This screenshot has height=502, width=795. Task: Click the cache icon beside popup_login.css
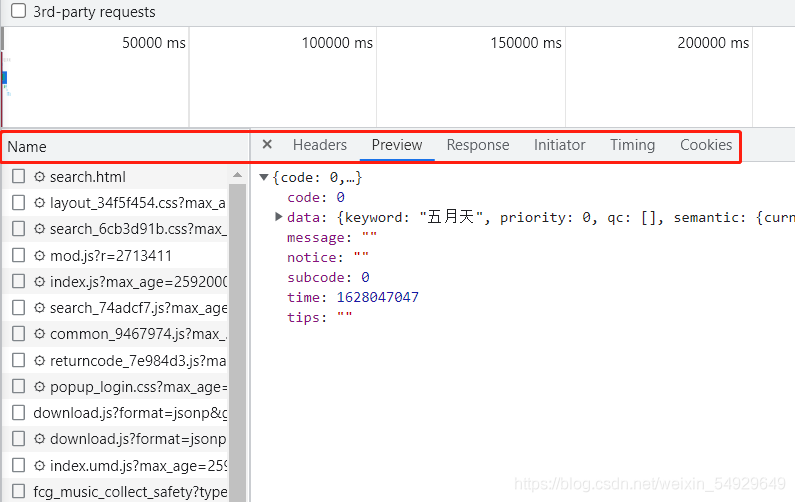(40, 386)
